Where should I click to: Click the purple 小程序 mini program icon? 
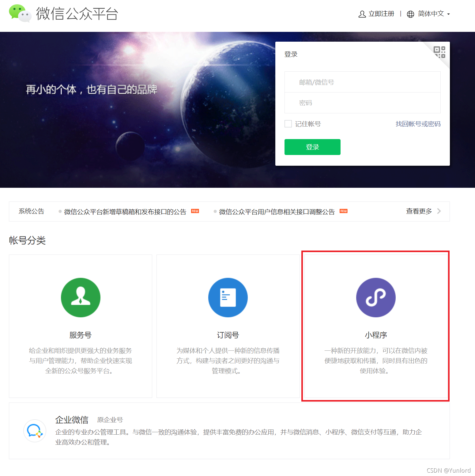376,297
